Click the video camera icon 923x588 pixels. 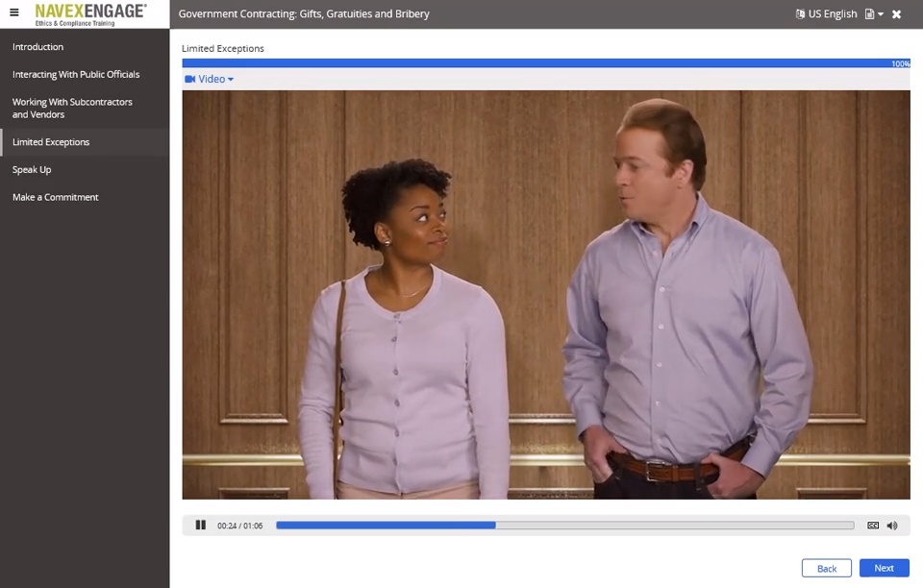pos(189,79)
